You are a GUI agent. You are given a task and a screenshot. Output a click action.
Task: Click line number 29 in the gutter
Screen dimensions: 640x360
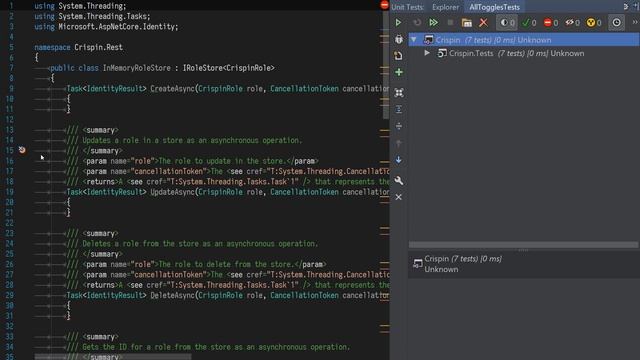[x=9, y=295]
